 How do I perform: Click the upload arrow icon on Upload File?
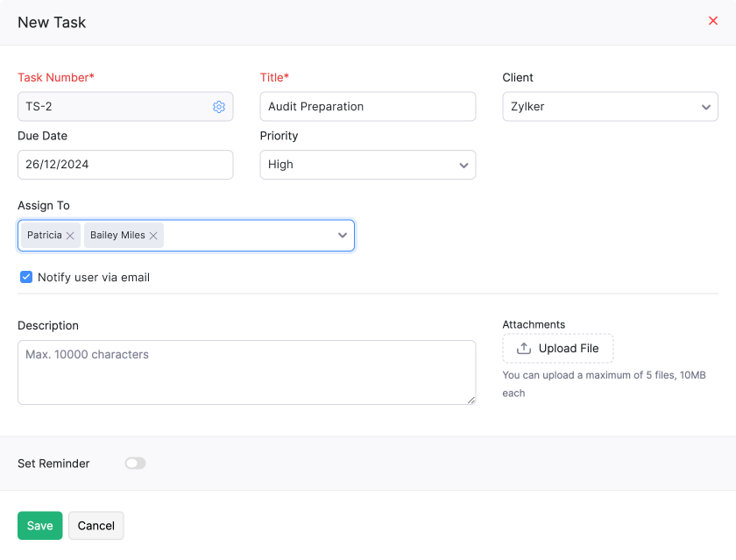click(x=523, y=348)
